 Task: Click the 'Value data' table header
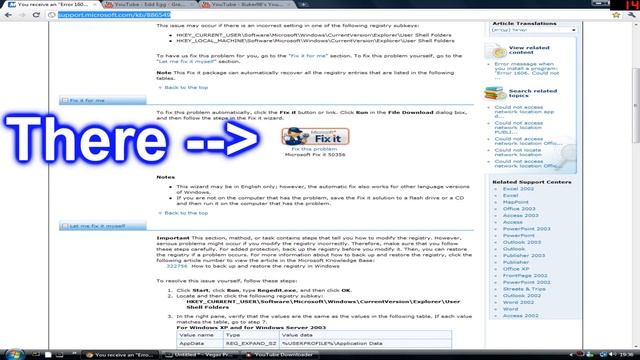pyautogui.click(x=365, y=335)
